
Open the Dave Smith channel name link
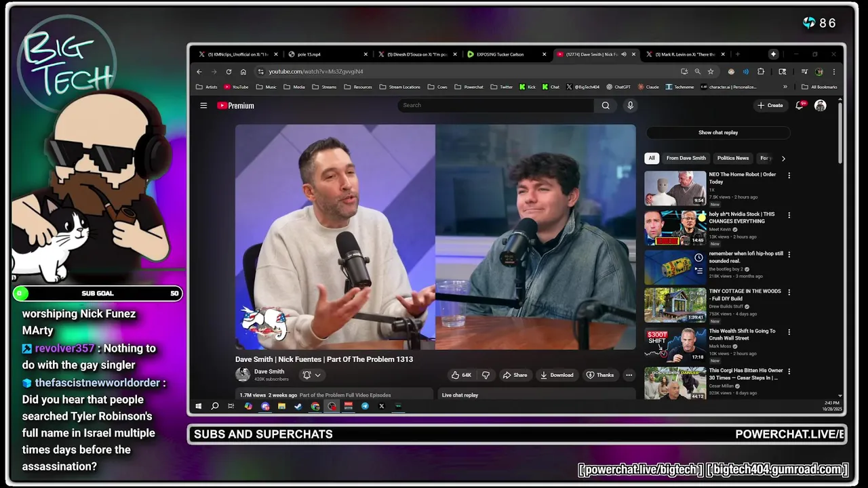269,371
